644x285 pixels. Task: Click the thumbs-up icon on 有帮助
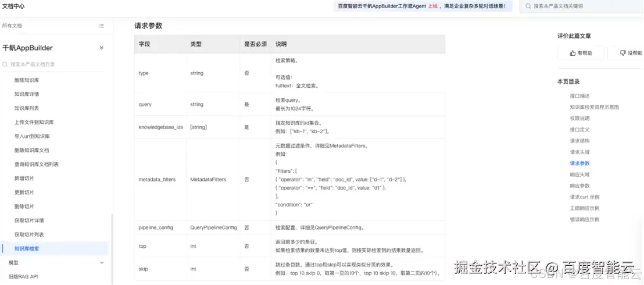tap(573, 53)
